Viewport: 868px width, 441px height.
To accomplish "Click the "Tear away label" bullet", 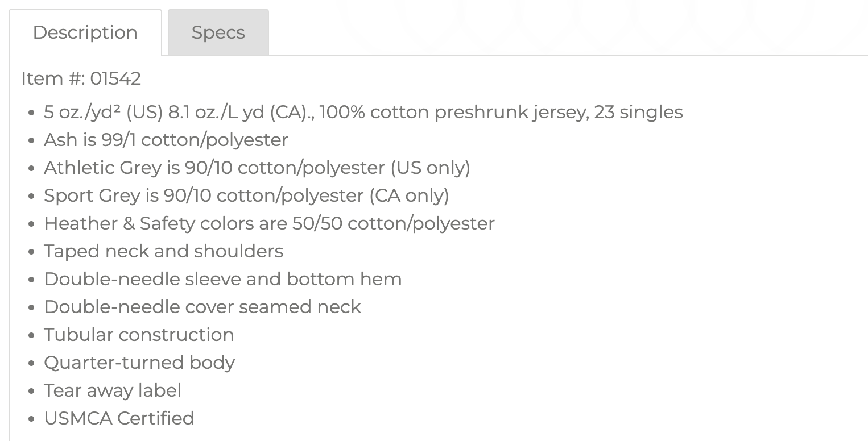I will tap(113, 390).
